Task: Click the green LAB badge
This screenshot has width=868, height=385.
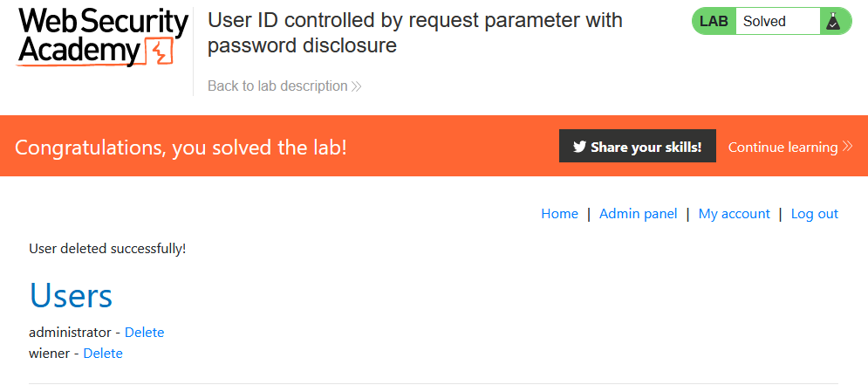Action: coord(714,22)
